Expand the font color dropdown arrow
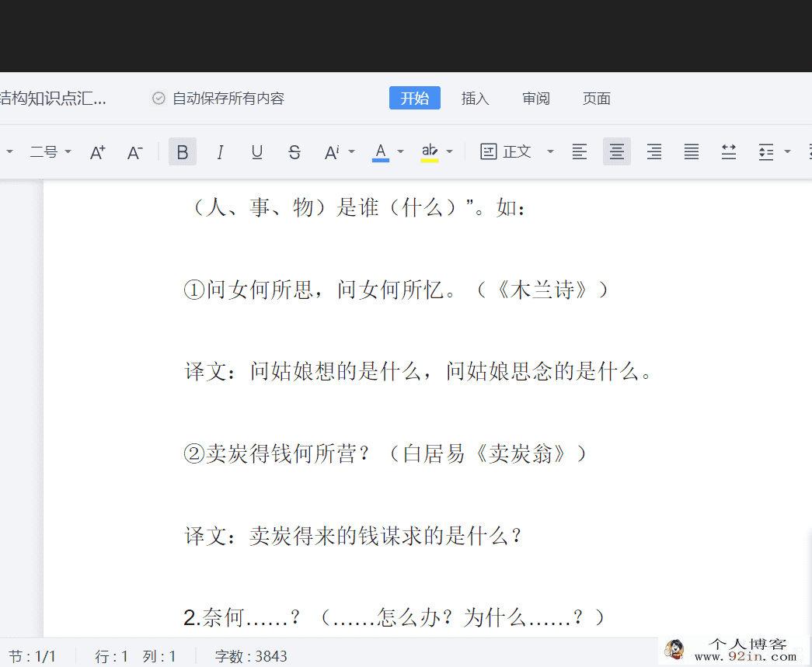The image size is (812, 667). 400,151
